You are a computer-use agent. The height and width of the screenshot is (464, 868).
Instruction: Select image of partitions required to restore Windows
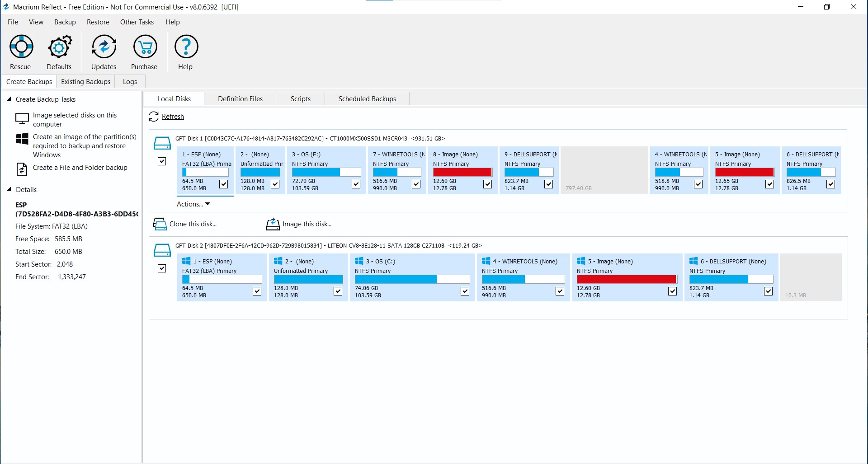click(85, 146)
